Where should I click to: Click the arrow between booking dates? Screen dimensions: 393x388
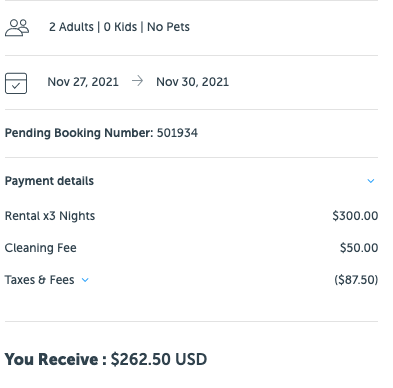[137, 81]
